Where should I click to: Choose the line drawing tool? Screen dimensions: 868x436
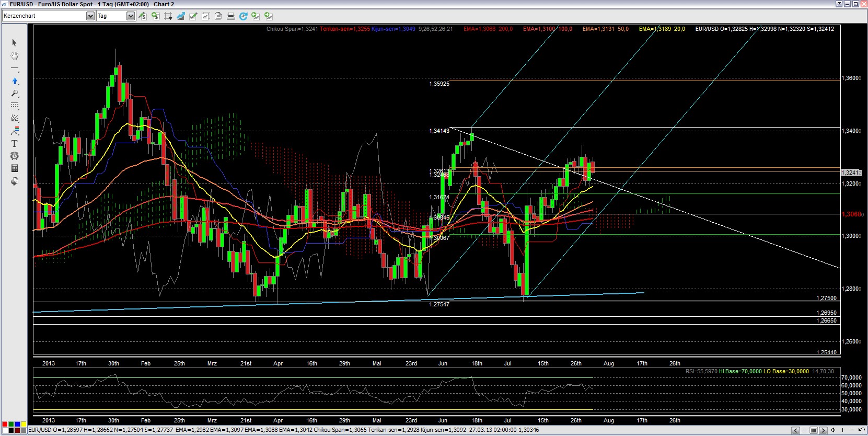pyautogui.click(x=15, y=68)
